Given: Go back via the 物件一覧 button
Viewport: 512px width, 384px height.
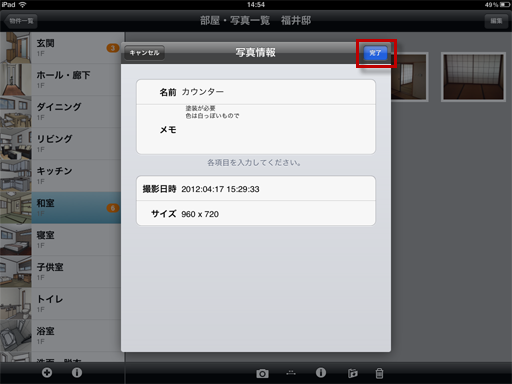Looking at the screenshot, I should click(x=21, y=21).
